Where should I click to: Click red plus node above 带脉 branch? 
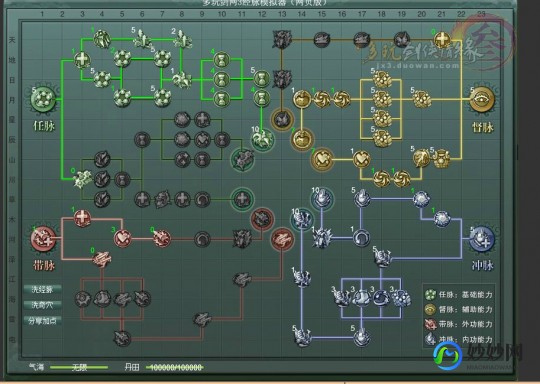82,218
